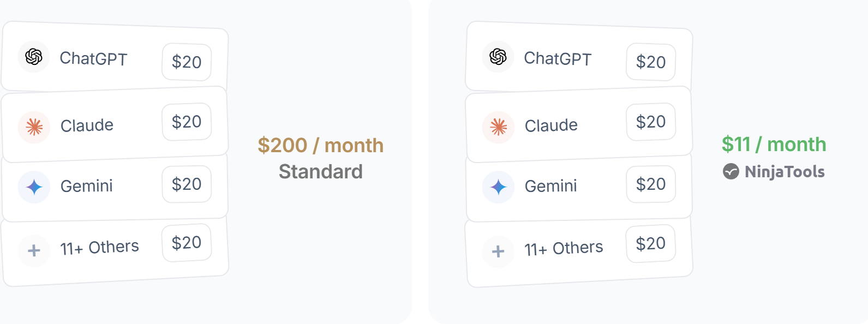Click the $20 badge on right 11+ Others card

click(x=651, y=243)
